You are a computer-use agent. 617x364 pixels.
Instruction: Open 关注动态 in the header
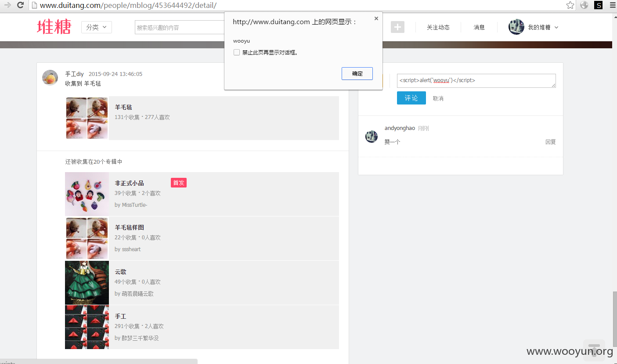[438, 27]
